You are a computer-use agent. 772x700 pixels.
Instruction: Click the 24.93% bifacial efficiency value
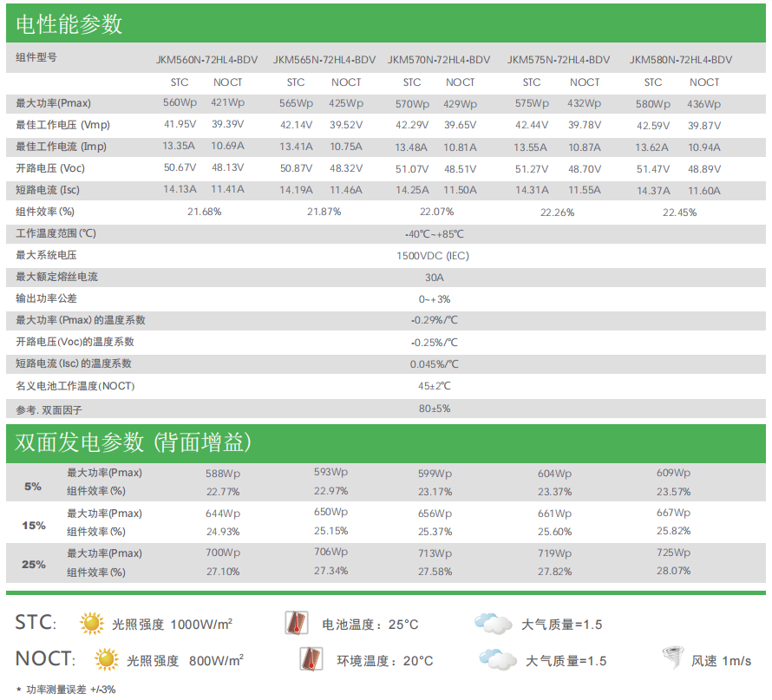point(223,532)
